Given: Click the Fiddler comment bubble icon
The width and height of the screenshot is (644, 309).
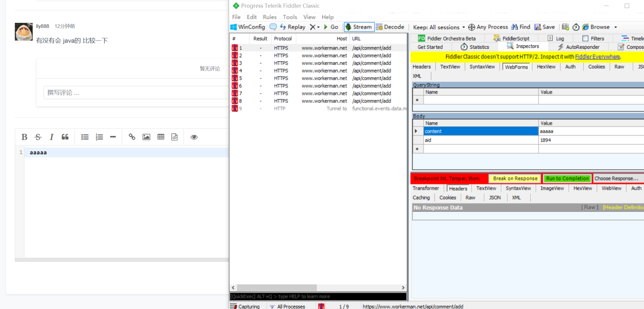Looking at the screenshot, I should coord(273,27).
